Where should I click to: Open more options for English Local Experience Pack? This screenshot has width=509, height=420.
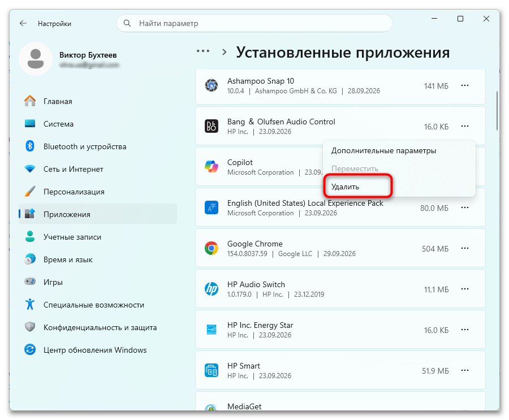464,207
